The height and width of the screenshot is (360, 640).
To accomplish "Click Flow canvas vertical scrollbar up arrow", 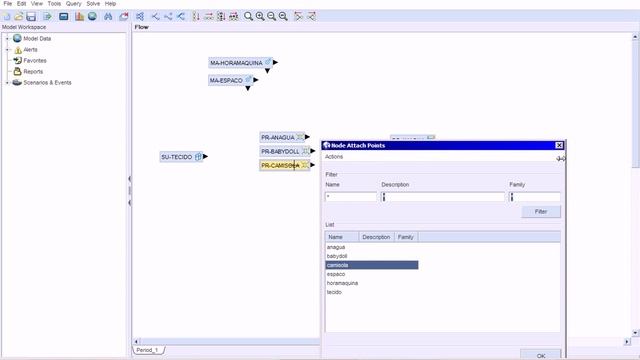I will (635, 37).
